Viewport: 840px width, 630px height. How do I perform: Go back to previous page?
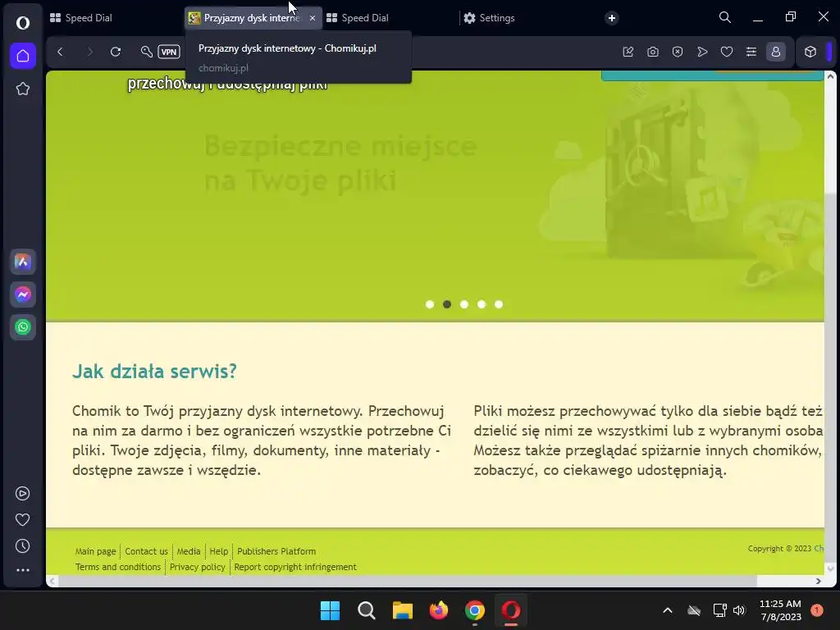coord(60,52)
